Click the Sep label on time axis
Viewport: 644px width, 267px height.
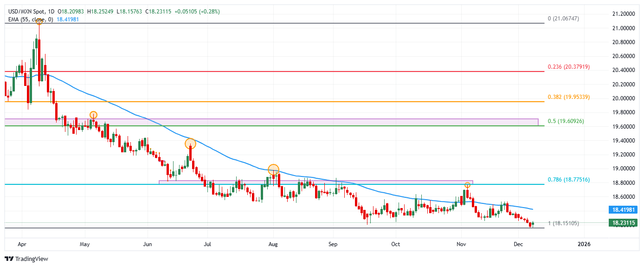332,243
